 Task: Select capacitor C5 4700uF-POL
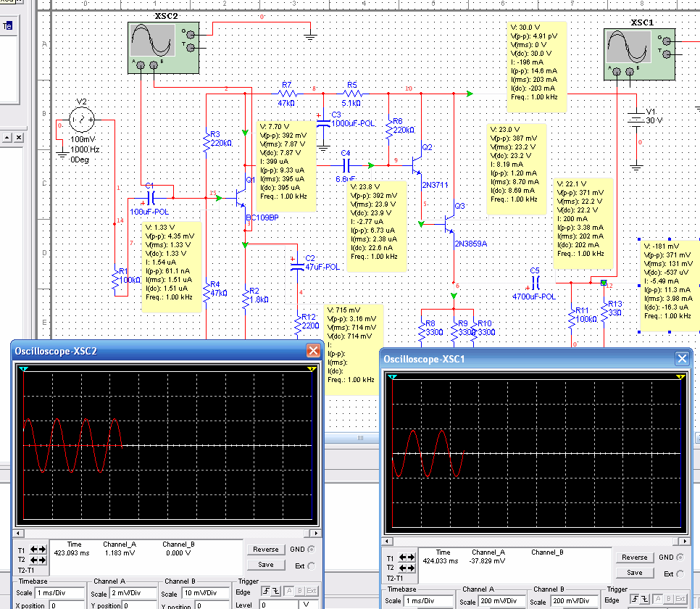click(x=536, y=283)
